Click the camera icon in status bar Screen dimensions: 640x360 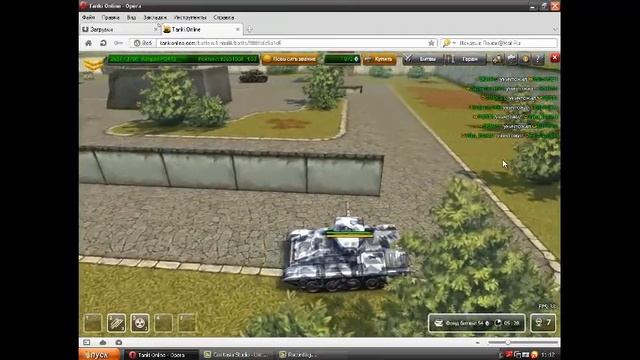(x=118, y=342)
